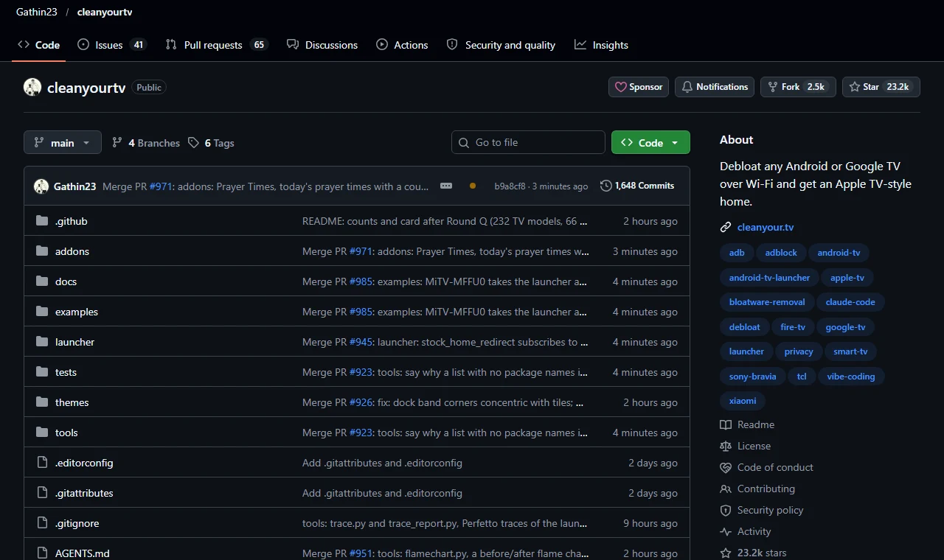Click the scale icon next to License

[726, 446]
